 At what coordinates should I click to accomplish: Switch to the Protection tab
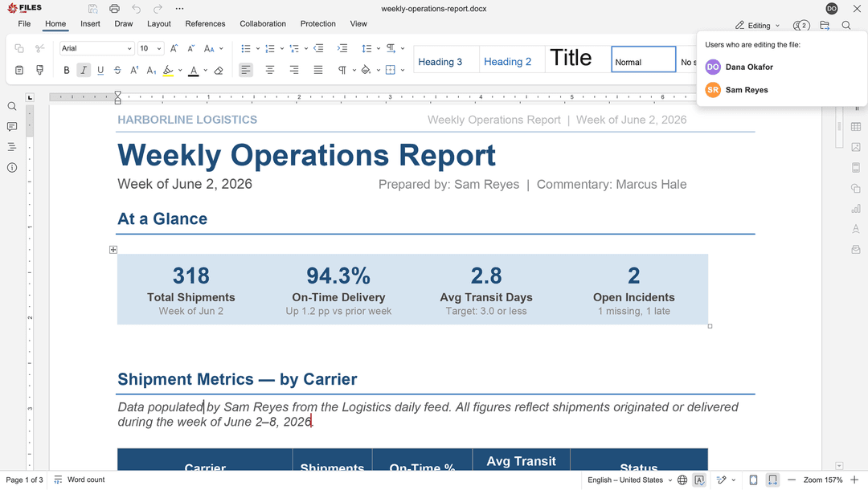pos(317,24)
